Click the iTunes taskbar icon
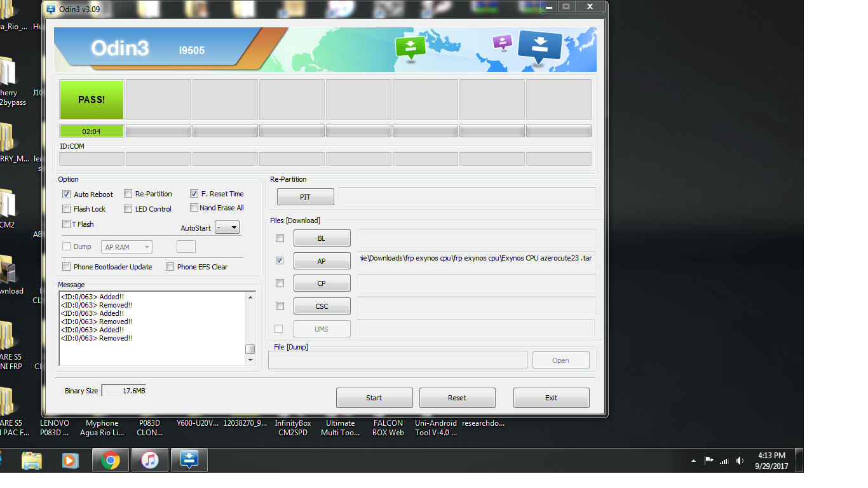868x488 pixels. click(x=150, y=460)
